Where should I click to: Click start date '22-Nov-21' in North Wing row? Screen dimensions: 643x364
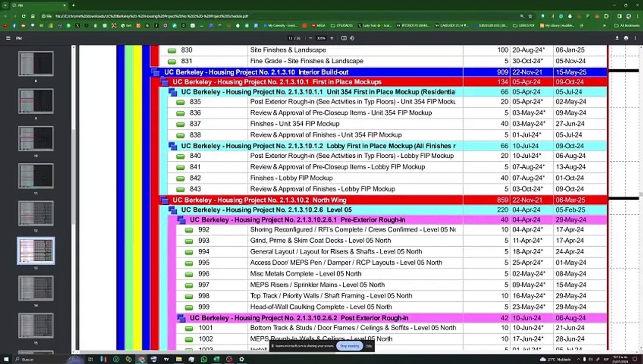click(527, 200)
